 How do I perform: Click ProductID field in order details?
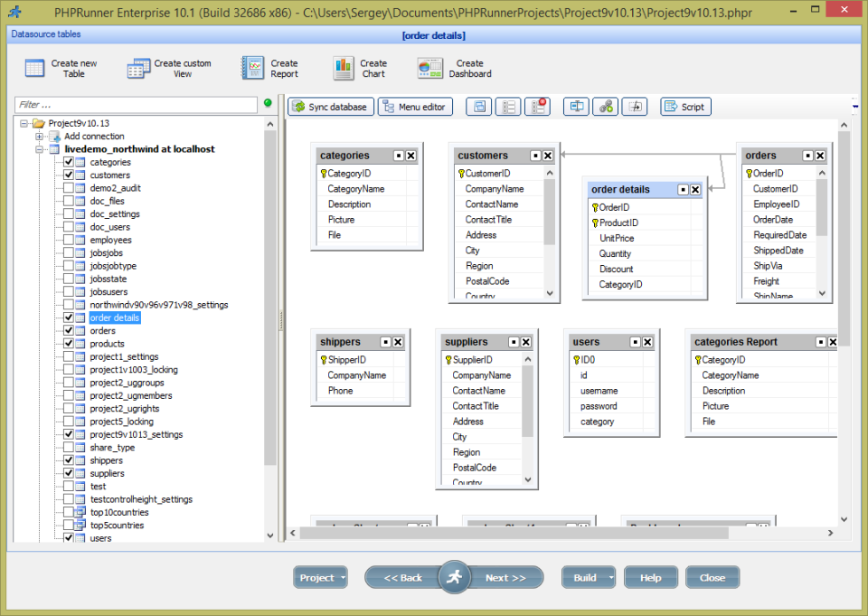pyautogui.click(x=618, y=223)
